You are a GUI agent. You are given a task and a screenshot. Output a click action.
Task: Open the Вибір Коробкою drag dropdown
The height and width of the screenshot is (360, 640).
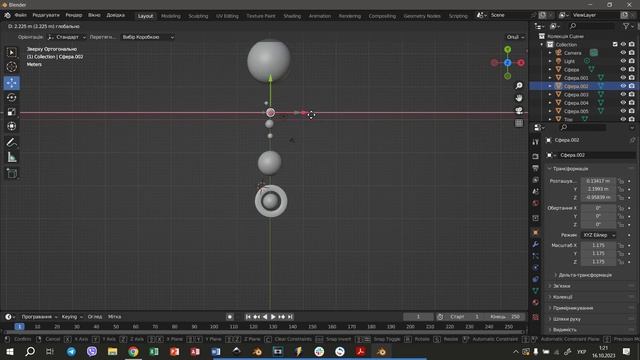pos(147,37)
